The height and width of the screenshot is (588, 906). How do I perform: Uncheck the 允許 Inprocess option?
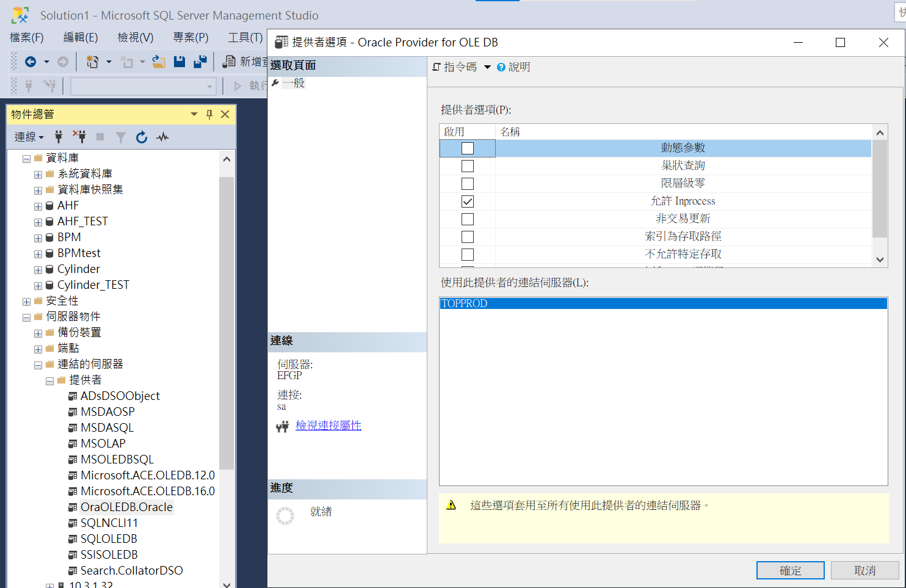468,201
